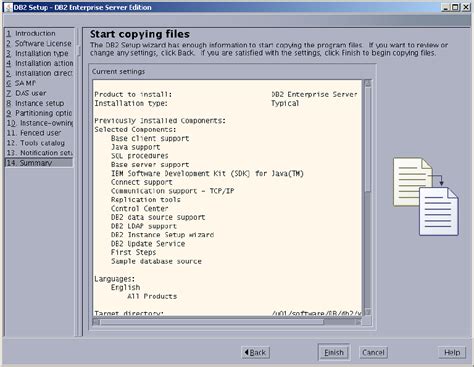Click the 'Start copying files' heading
The height and width of the screenshot is (367, 474).
click(x=140, y=34)
